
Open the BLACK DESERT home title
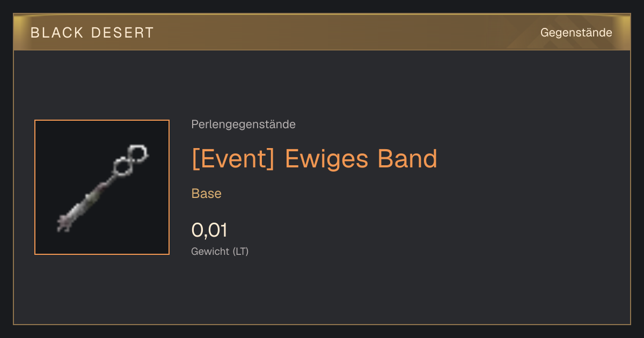tap(92, 33)
